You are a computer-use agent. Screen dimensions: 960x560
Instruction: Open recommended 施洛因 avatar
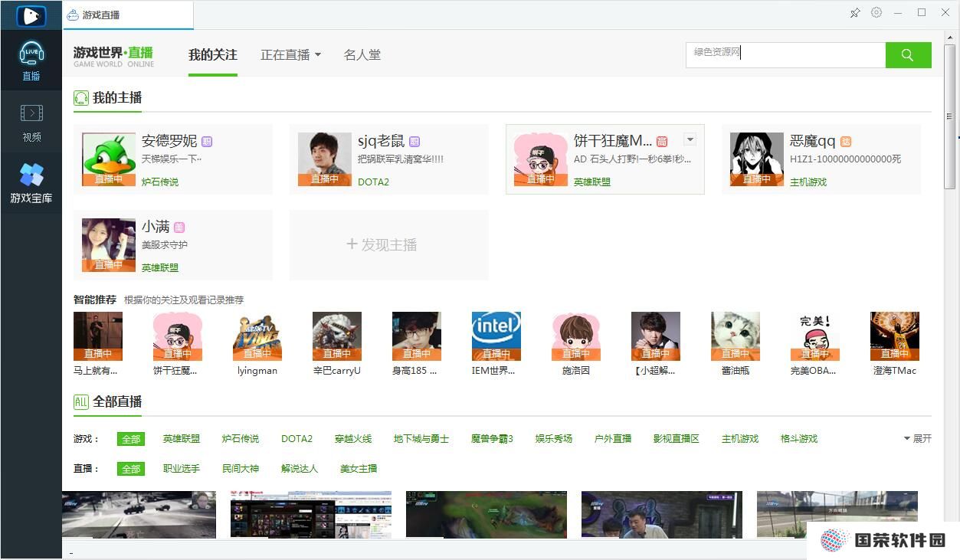(x=576, y=336)
